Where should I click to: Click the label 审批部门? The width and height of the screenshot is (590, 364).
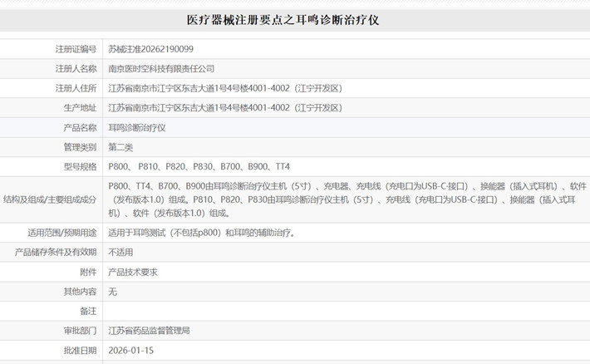coord(80,331)
